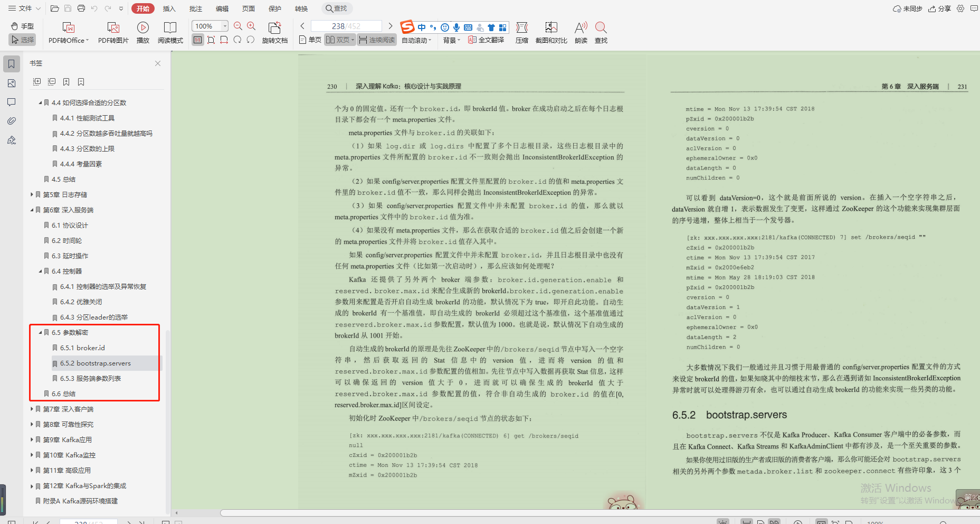The image size is (980, 524).
Task: Collapse all bookmarks icon
Action: pyautogui.click(x=52, y=82)
